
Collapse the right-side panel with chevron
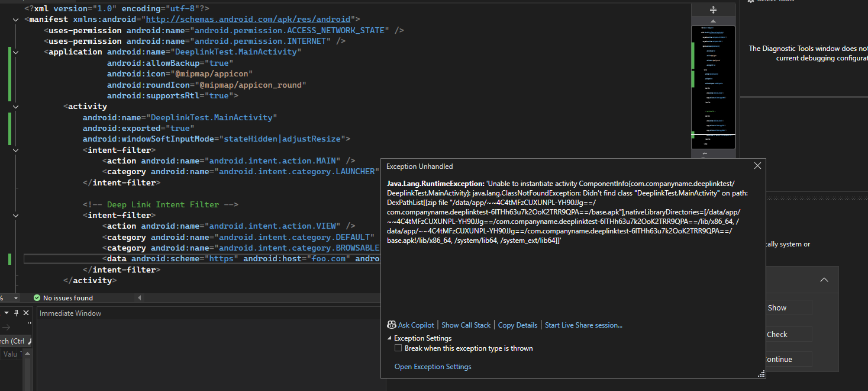[x=824, y=280]
